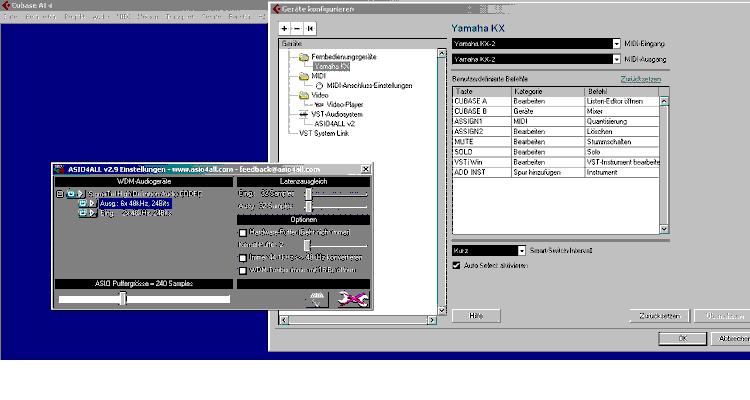Click device tree horizontal scroll right arrow
The image size is (750, 400).
click(432, 320)
